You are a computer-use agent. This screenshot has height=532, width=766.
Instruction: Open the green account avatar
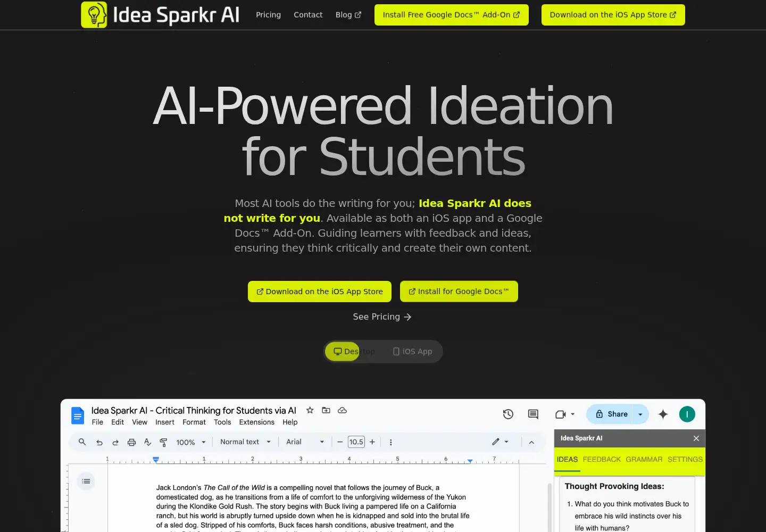[687, 414]
